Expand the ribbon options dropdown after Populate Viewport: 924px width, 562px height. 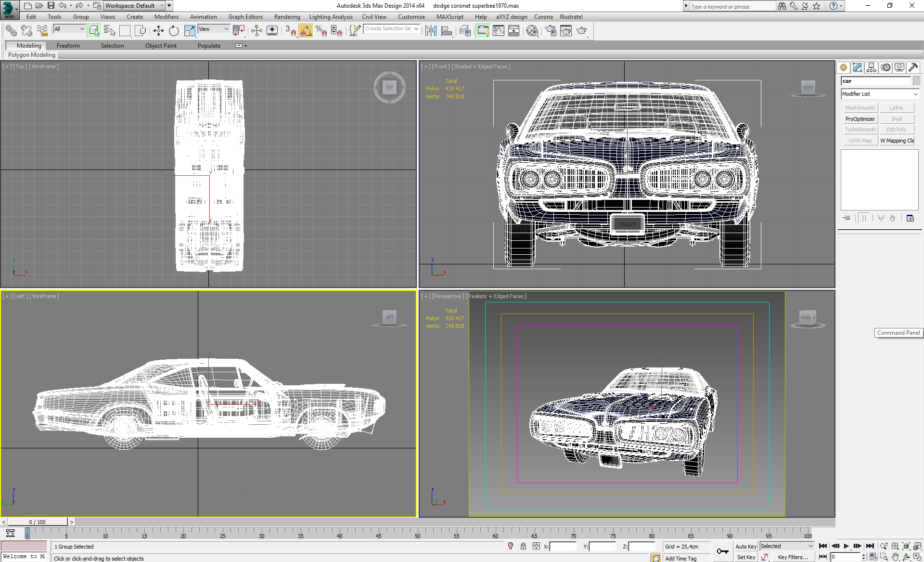(241, 46)
